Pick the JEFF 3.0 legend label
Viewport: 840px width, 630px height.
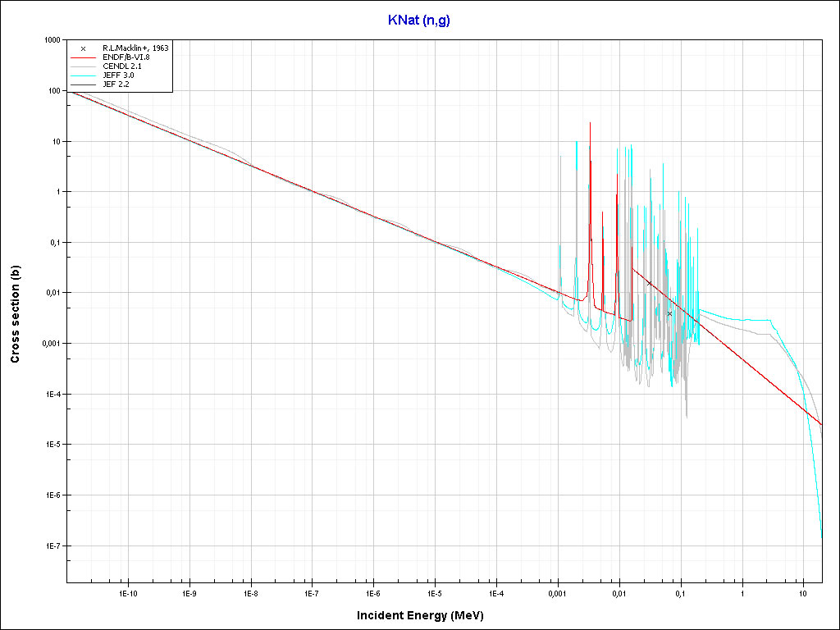pyautogui.click(x=118, y=75)
